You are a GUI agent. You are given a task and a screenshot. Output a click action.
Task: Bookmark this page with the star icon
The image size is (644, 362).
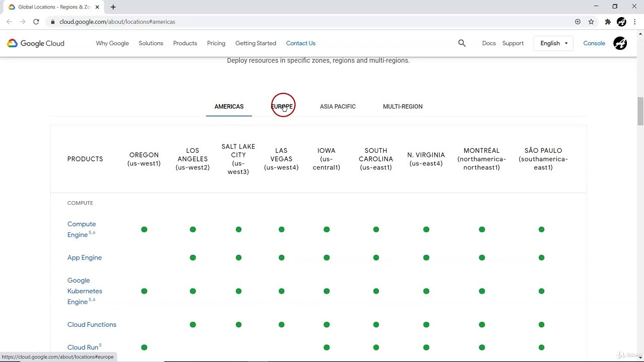pyautogui.click(x=591, y=22)
